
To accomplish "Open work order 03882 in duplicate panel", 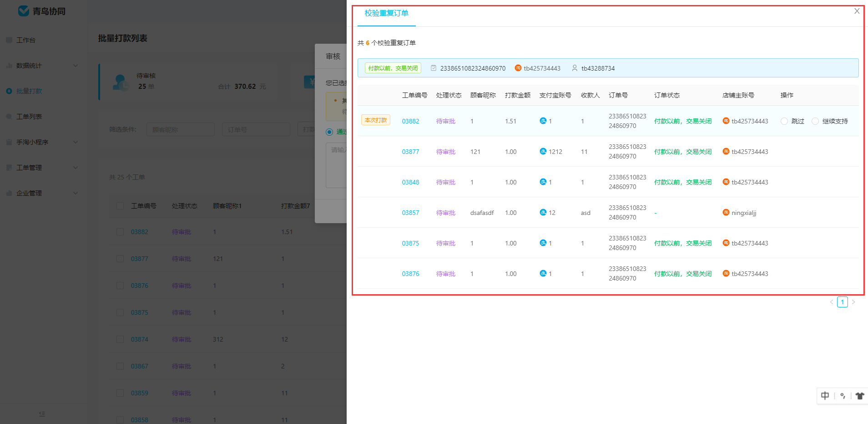I will [410, 121].
